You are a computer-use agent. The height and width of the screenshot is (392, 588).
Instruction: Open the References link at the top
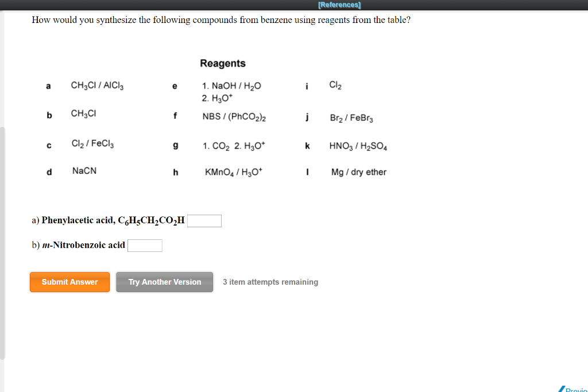339,4
